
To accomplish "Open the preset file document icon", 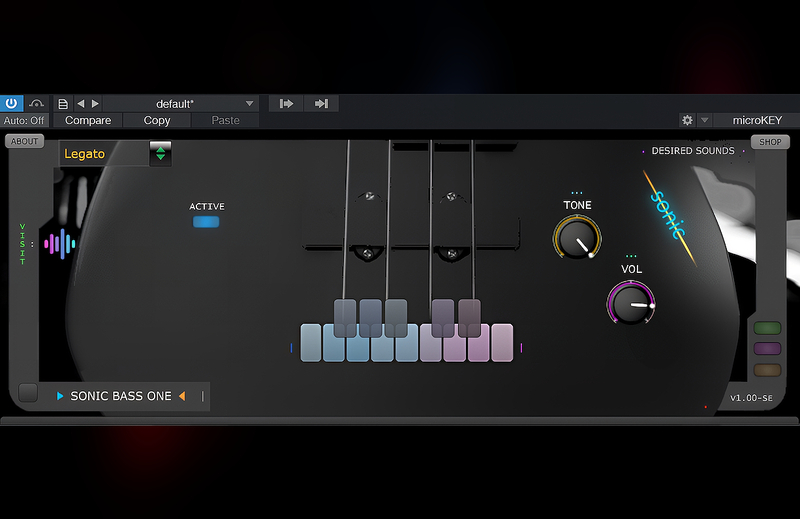I will [x=63, y=103].
